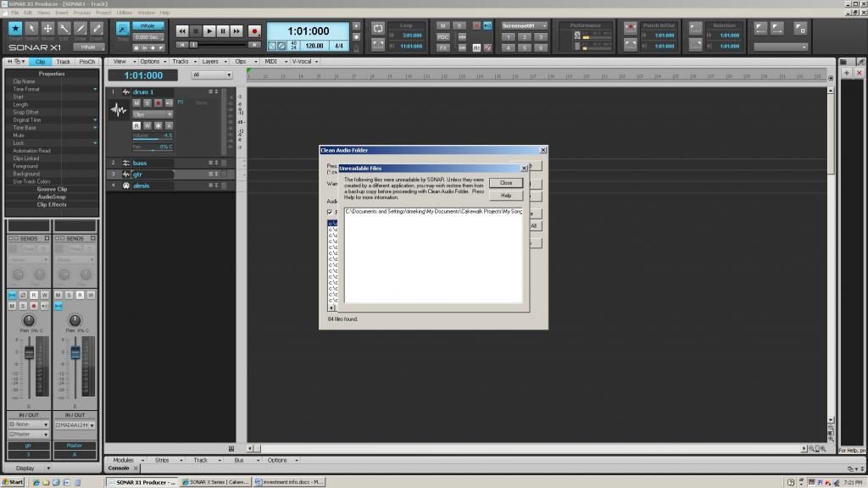Pick the Draw pencil tool
Viewport: 868px width, 488px height.
point(81,30)
